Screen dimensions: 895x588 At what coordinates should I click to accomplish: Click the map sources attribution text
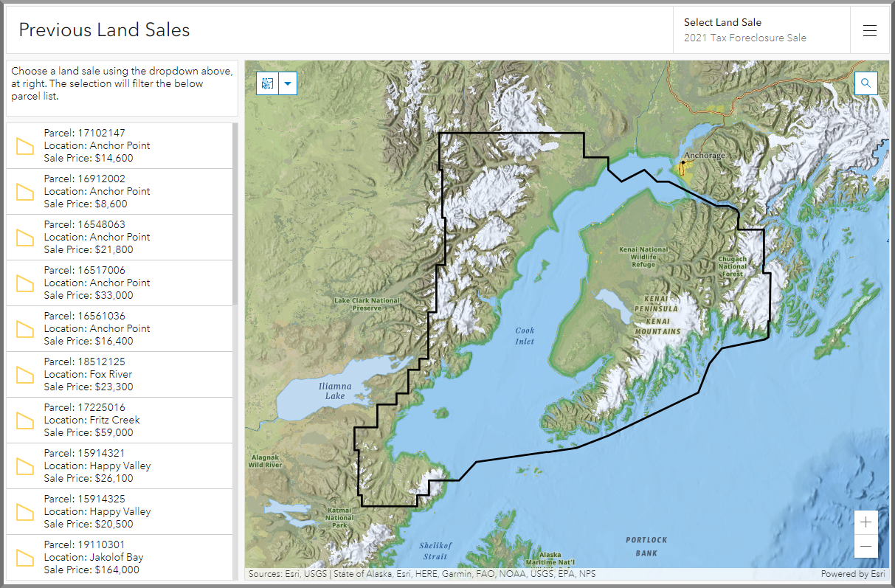[x=422, y=574]
